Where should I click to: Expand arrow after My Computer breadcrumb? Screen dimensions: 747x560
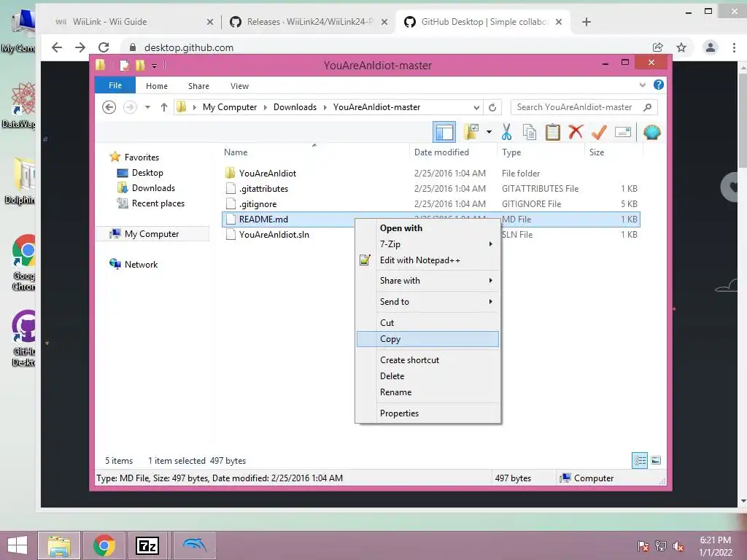coord(266,107)
